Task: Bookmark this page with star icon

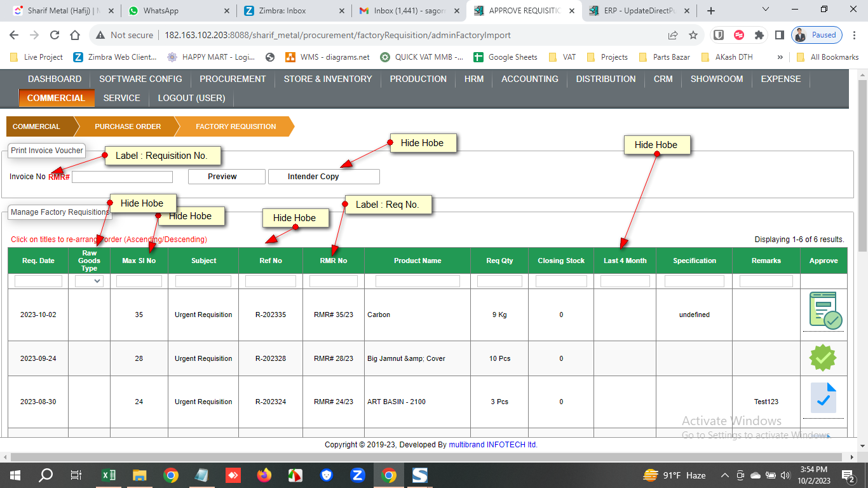Action: (693, 35)
